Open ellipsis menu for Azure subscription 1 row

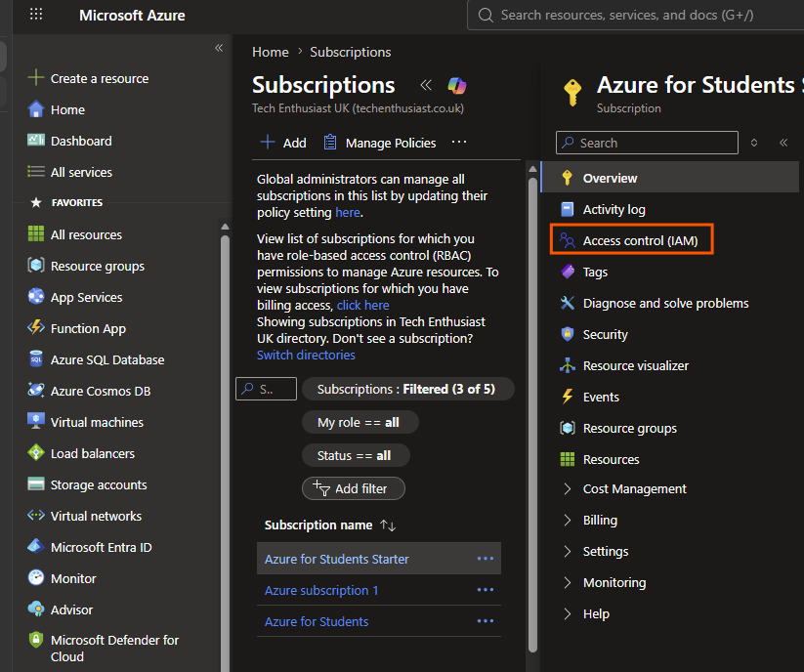[x=486, y=590]
